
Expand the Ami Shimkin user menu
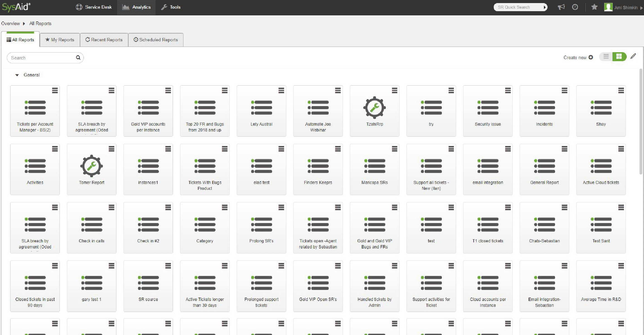[626, 8]
